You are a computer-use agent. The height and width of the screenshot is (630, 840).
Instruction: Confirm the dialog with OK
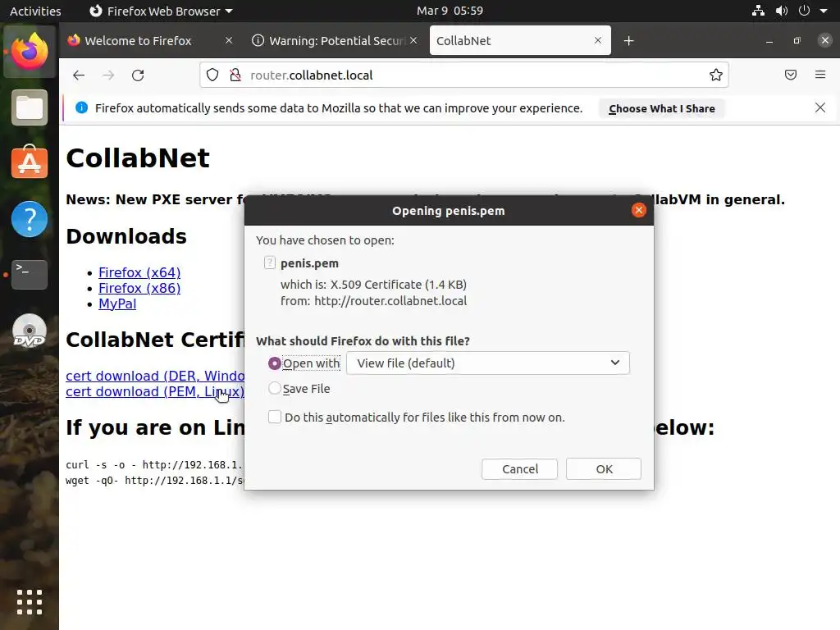[604, 468]
